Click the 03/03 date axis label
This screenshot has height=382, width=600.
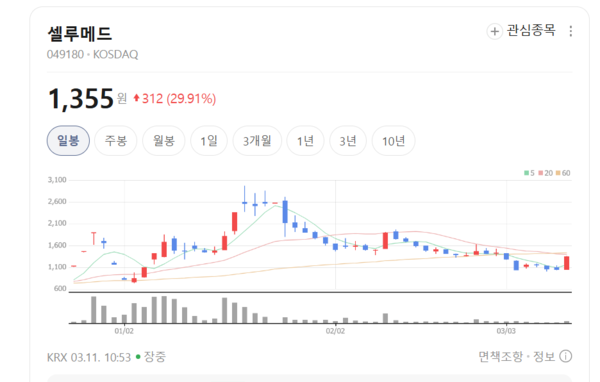click(x=506, y=331)
